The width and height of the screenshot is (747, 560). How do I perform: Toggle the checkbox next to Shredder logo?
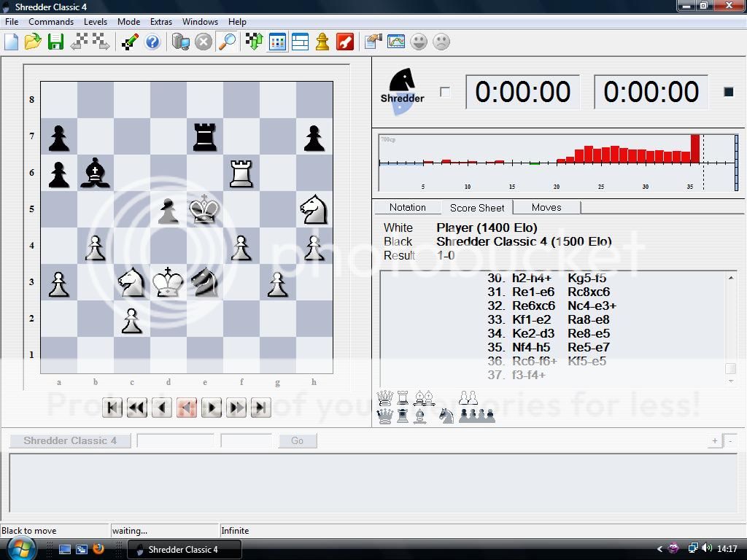[x=445, y=92]
